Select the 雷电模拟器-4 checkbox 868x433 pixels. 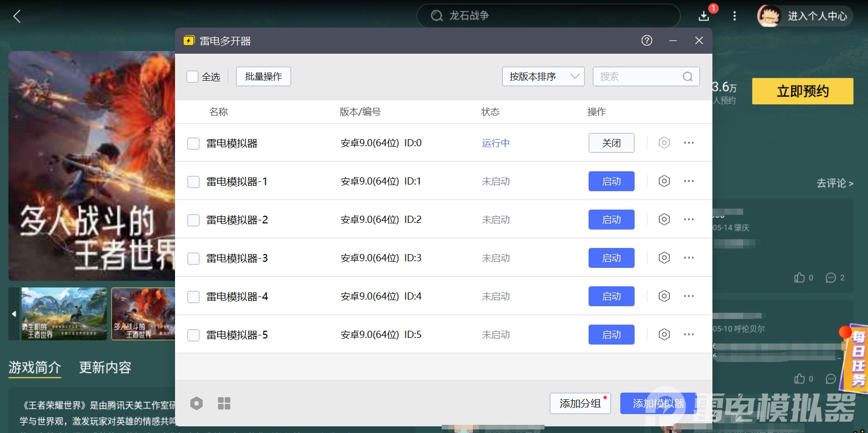click(x=193, y=297)
